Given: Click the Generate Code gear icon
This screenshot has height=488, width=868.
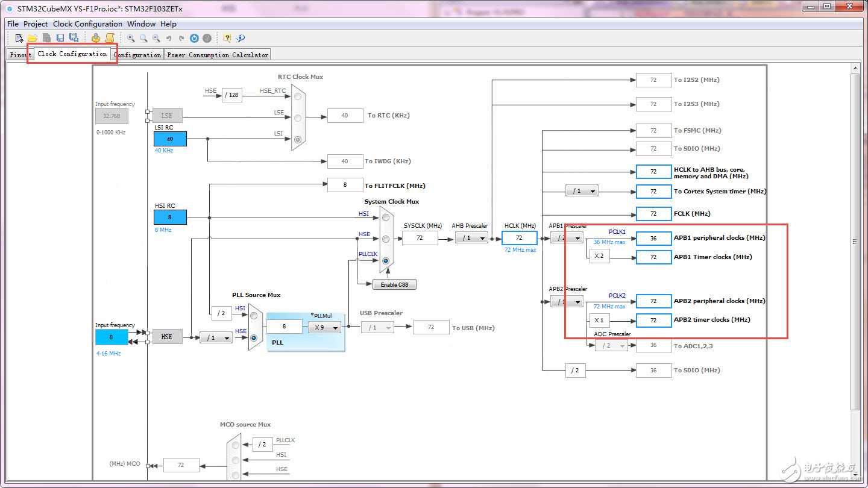Looking at the screenshot, I should [x=96, y=38].
